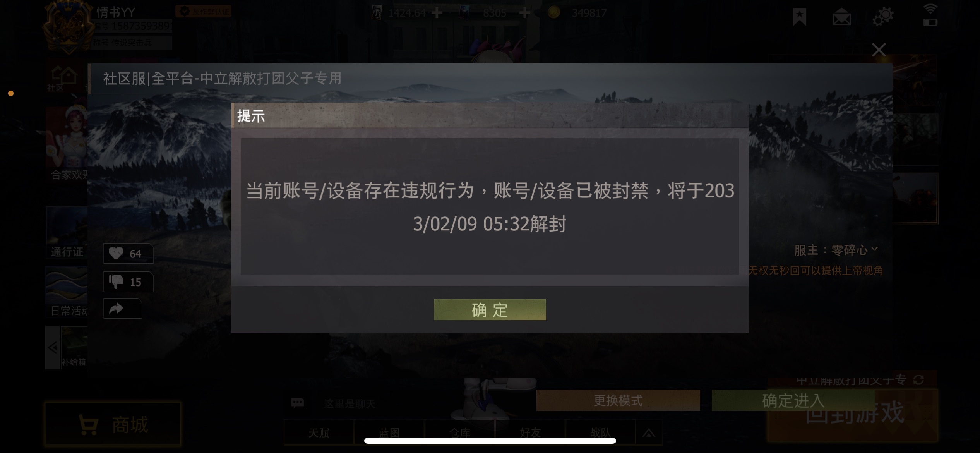Viewport: 980px width, 453px height.
Task: Share the server via arrow icon
Action: [123, 309]
